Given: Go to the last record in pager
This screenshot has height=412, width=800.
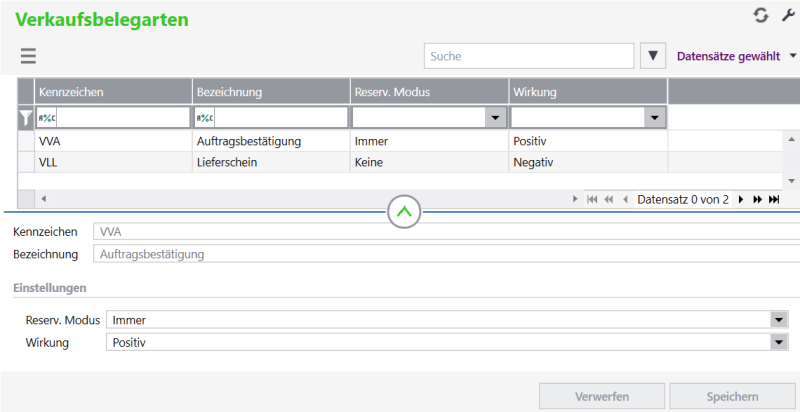Looking at the screenshot, I should coord(773,199).
